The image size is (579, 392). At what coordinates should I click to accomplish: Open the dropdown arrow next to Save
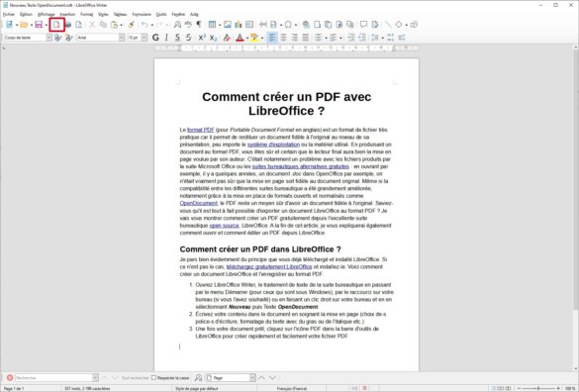(x=47, y=25)
